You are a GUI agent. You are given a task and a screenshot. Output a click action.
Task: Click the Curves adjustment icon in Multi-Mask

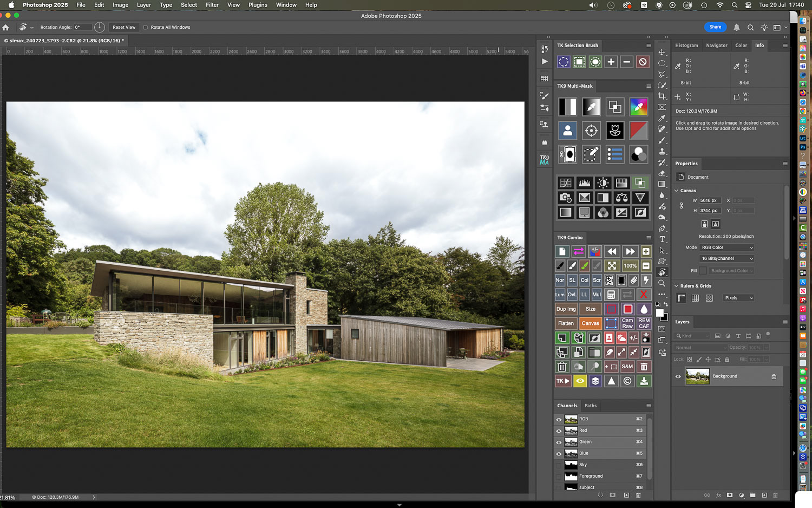tap(566, 183)
